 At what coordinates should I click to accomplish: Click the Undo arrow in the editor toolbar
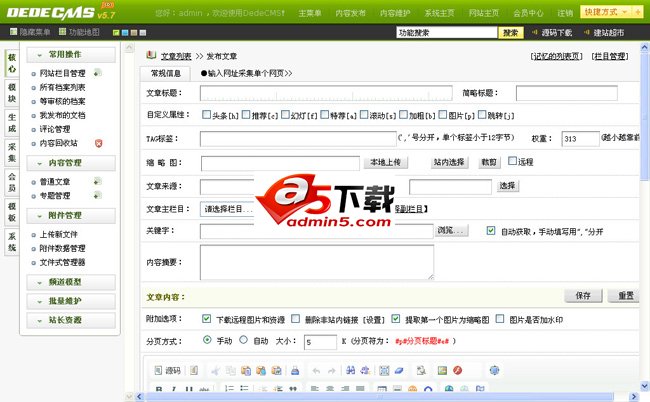pos(316,371)
